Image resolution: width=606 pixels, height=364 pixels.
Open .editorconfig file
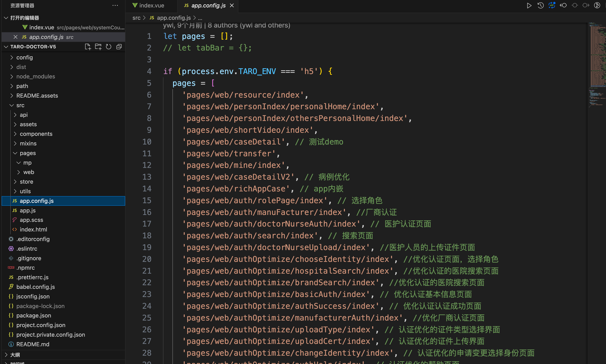(x=63, y=239)
